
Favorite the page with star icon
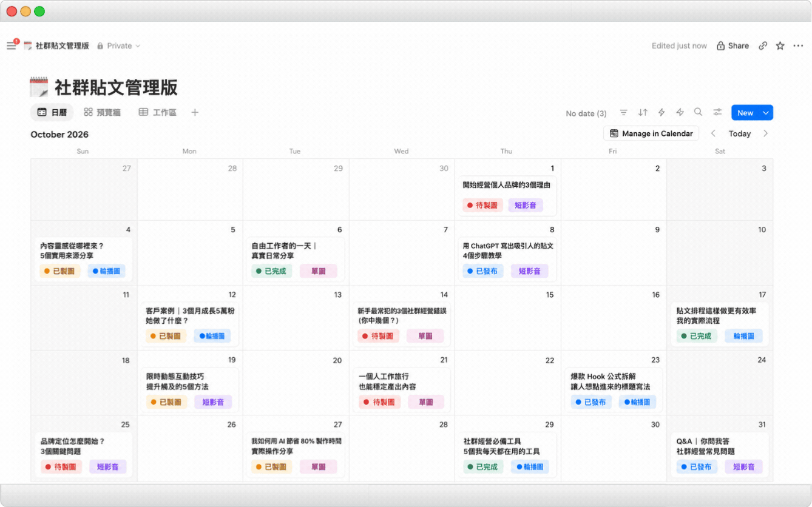(x=780, y=45)
